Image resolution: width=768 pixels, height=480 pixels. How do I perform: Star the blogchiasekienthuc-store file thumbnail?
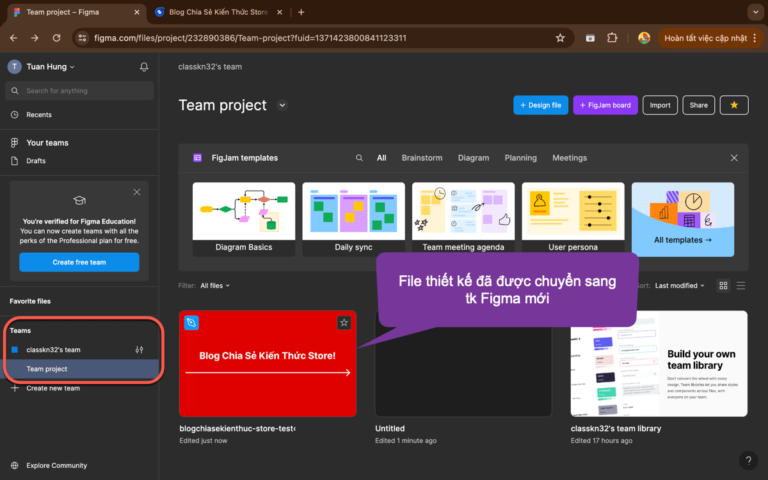[x=343, y=323]
